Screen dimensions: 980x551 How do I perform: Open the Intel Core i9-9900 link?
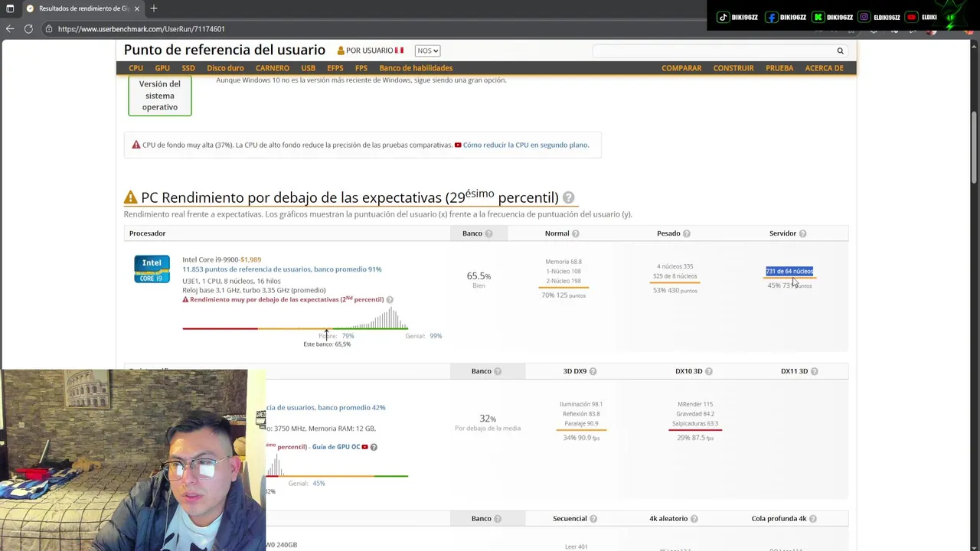(x=211, y=259)
